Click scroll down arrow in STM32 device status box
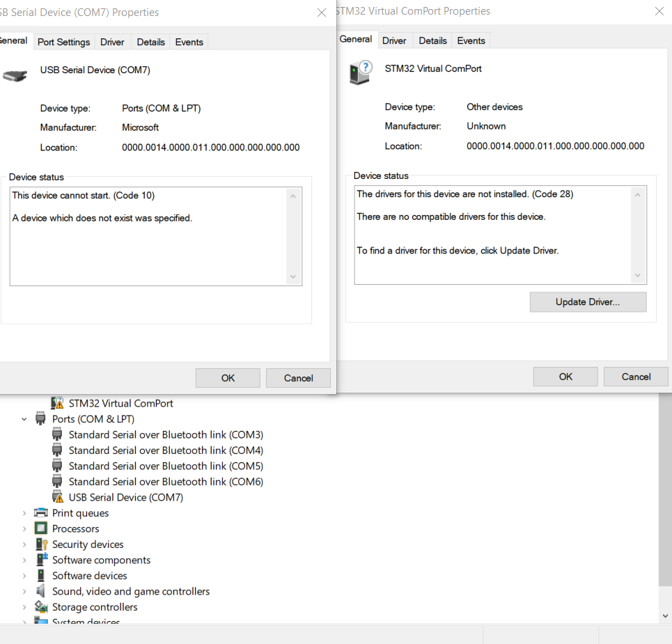The height and width of the screenshot is (644, 672). (x=638, y=276)
